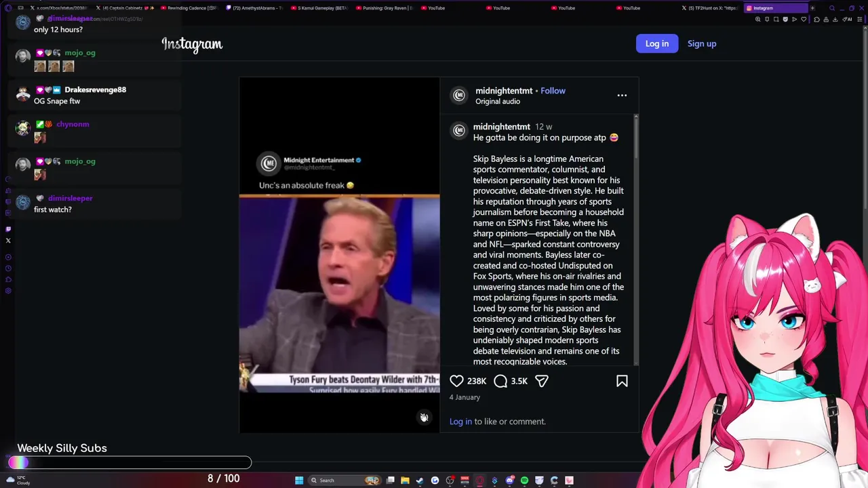
Task: Open Discord from the taskbar
Action: coord(509,481)
